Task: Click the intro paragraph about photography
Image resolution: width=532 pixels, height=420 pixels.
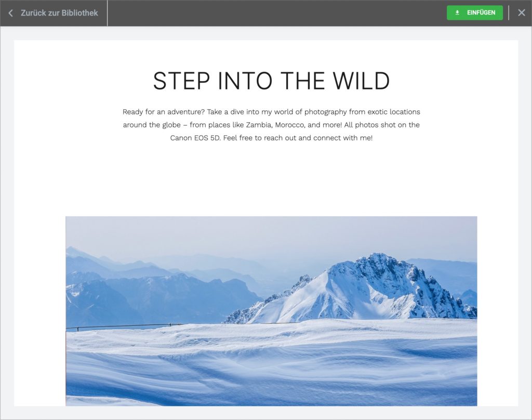Action: pos(271,125)
